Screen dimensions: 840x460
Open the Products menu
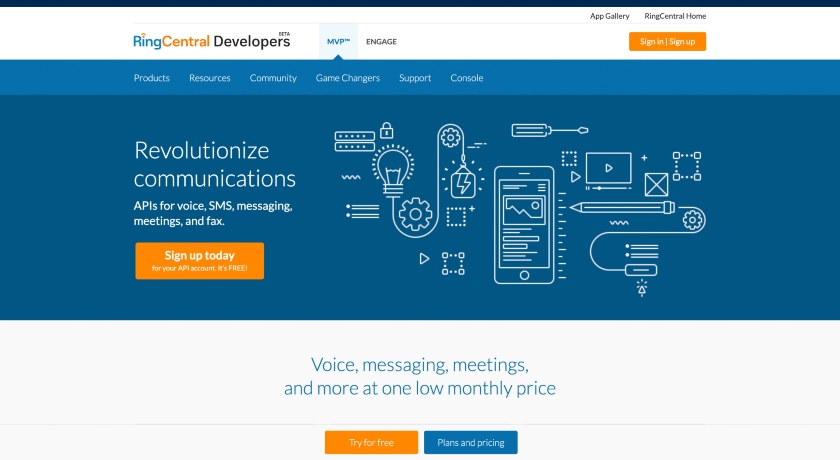152,78
